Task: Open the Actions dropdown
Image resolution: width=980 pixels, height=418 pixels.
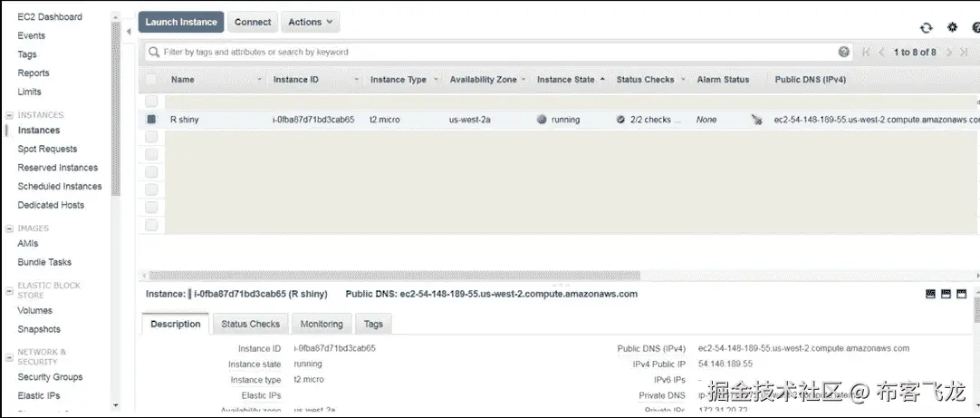Action: pyautogui.click(x=310, y=22)
